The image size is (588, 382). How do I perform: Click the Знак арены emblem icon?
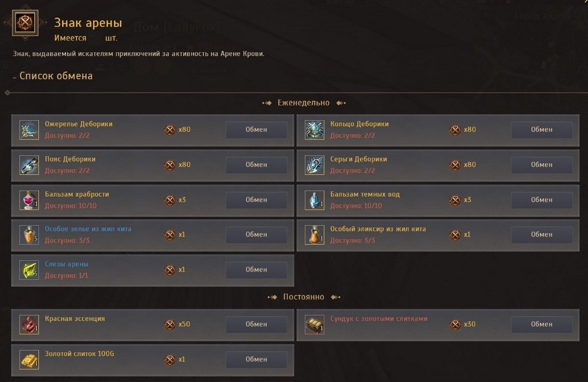click(x=25, y=23)
